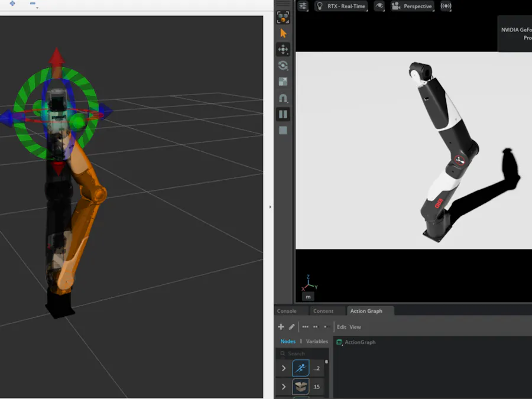The width and height of the screenshot is (532, 399).
Task: Click the pencil edit icon in Action Graph
Action: [291, 327]
